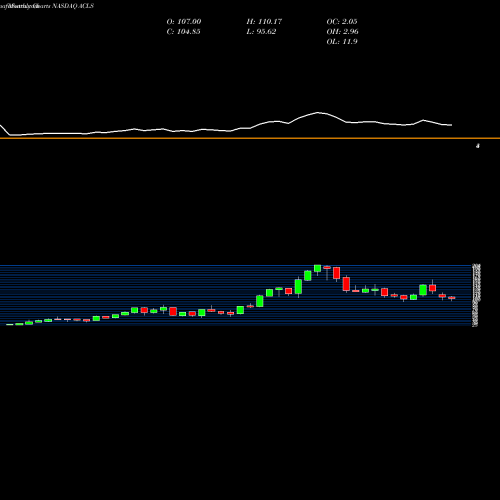
Task: Click the NASDAQ ACLS chart title
Action: click(73, 6)
